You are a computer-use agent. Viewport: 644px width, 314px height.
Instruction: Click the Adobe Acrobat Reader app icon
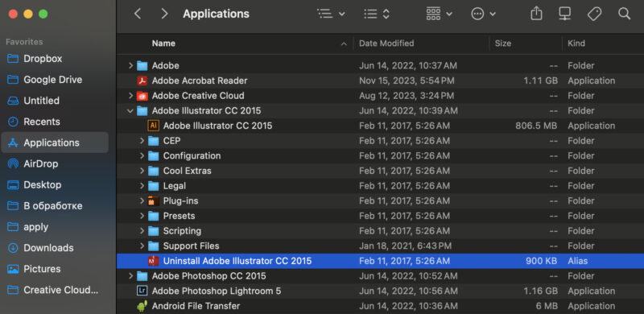[x=142, y=81]
